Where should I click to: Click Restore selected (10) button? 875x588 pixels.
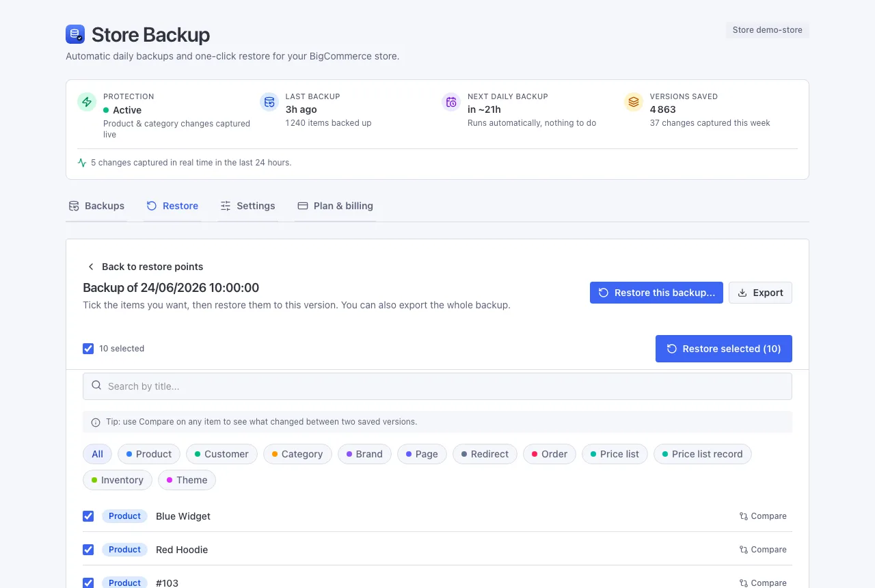pos(724,349)
